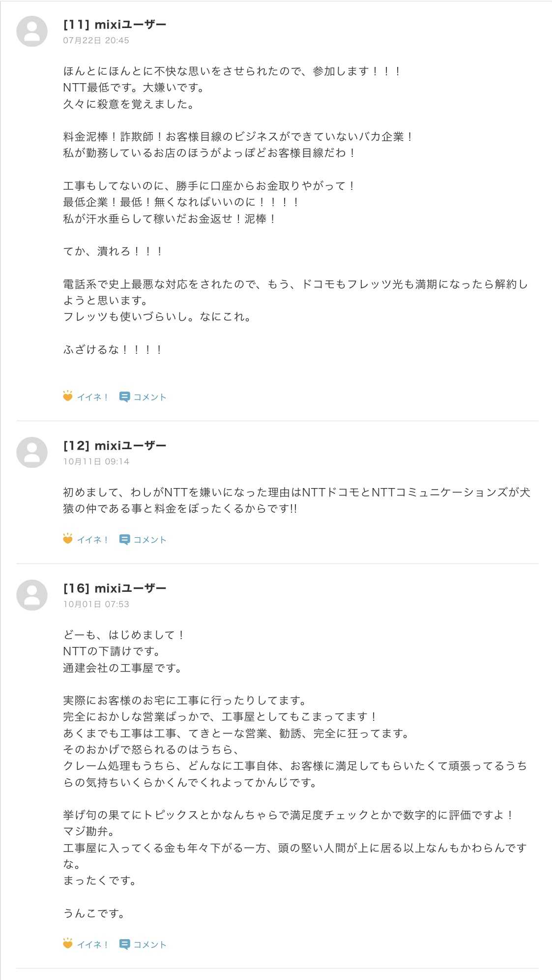Click the heart icon under comment [11]
The height and width of the screenshot is (980, 552).
tap(68, 397)
